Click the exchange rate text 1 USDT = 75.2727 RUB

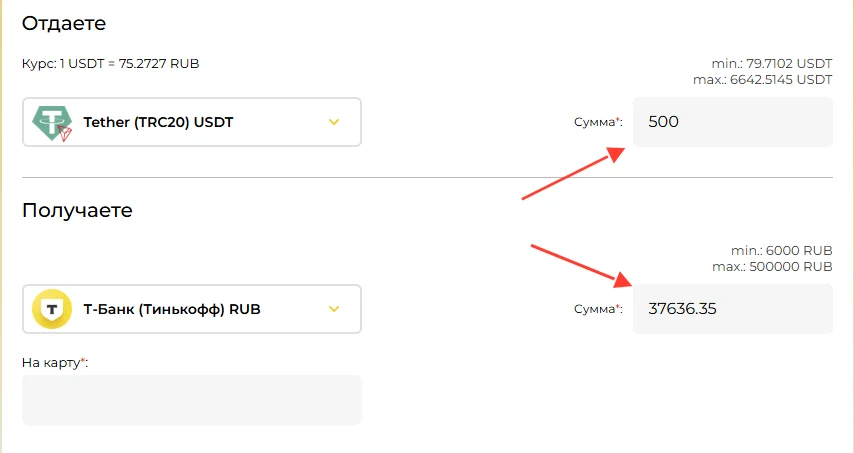click(129, 64)
